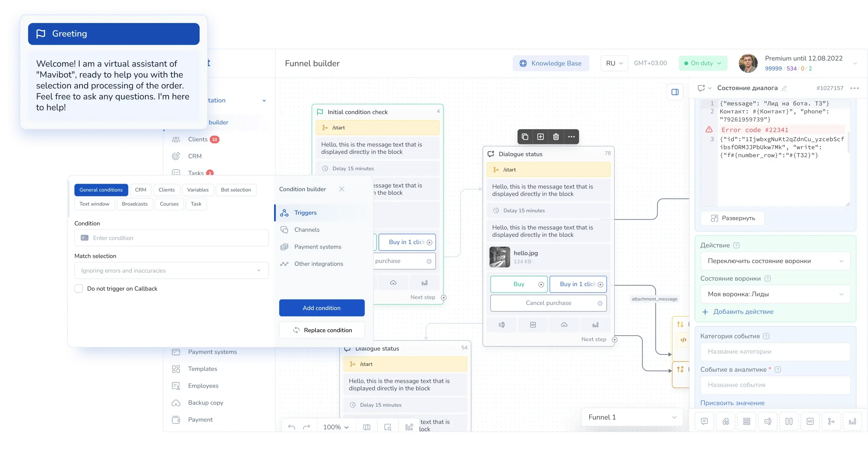Click the analytics bars icon in right bottom toolbar

point(852,421)
